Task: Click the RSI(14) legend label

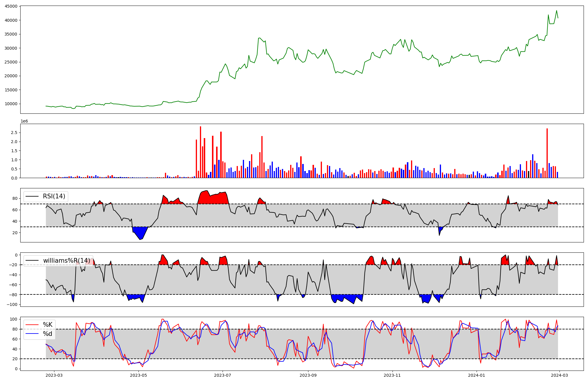Action: point(54,196)
